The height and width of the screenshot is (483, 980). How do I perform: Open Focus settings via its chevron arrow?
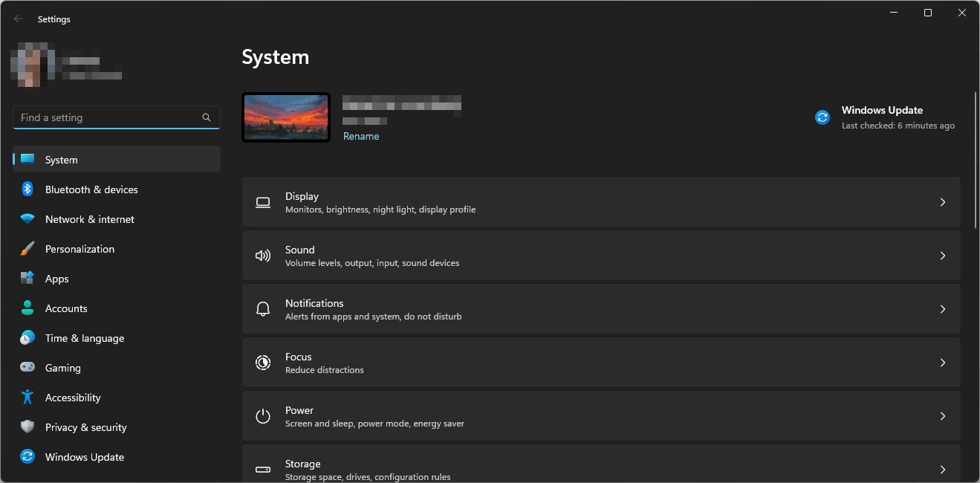[942, 363]
